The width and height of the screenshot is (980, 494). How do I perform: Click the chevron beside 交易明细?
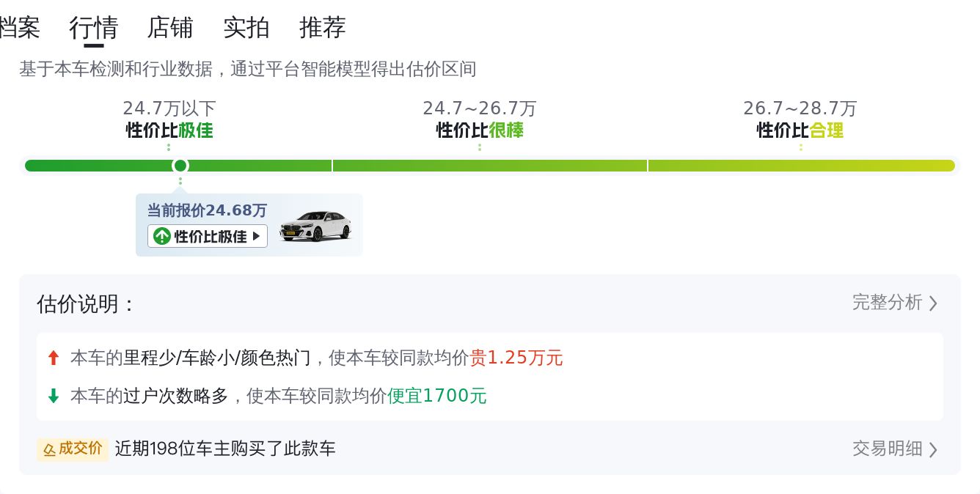point(933,449)
